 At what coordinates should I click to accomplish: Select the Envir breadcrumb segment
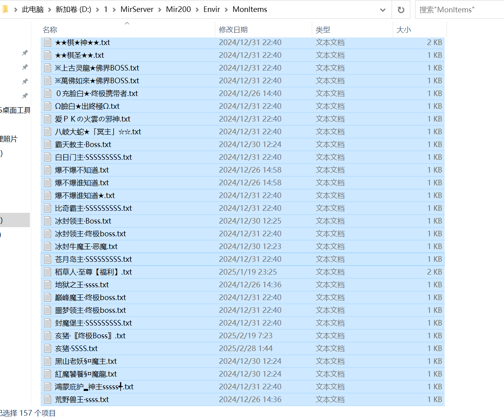pos(211,9)
